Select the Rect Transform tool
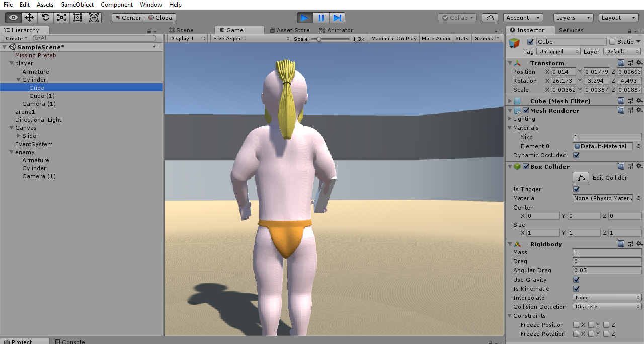644x344 pixels. coord(77,17)
